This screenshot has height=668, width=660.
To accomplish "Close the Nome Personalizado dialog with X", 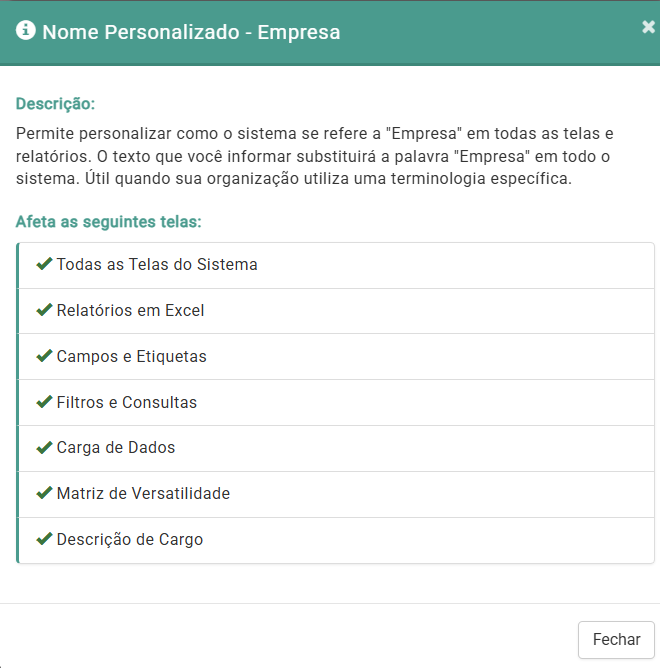I will 648,28.
